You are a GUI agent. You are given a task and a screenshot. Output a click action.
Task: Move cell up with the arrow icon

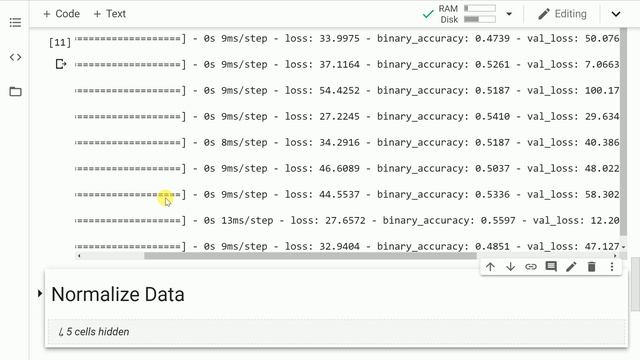pos(490,267)
